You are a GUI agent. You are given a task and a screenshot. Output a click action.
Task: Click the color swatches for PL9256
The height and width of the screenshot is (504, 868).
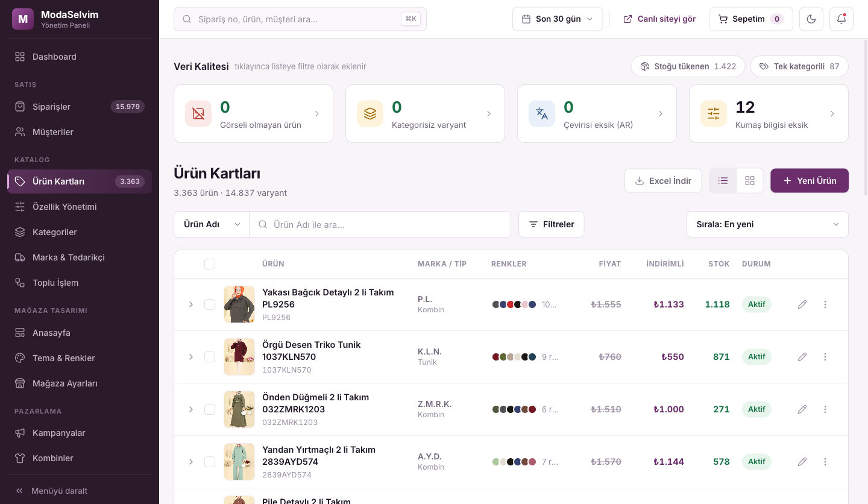click(x=514, y=304)
